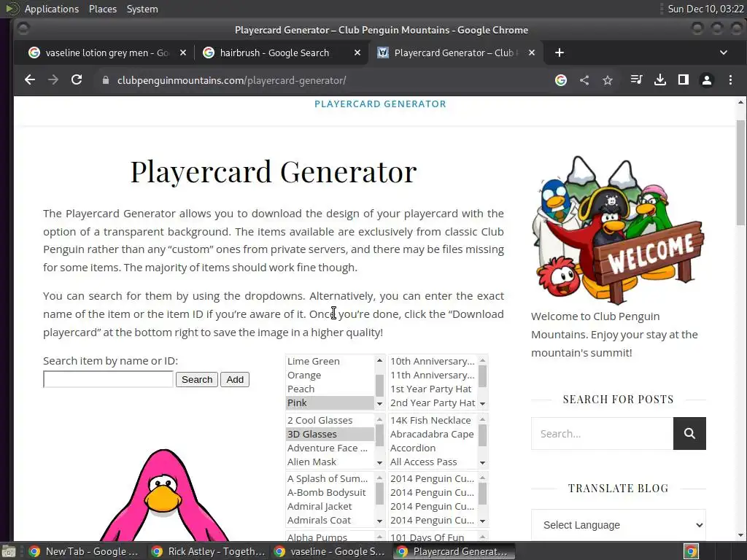The width and height of the screenshot is (747, 560).
Task: Close the hairbrush Google Search tab
Action: coord(357,52)
